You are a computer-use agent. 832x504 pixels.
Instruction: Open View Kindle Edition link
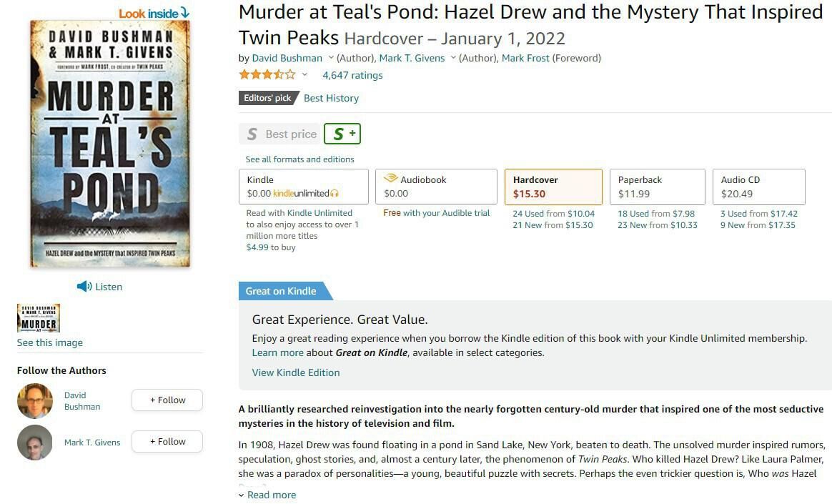tap(296, 372)
